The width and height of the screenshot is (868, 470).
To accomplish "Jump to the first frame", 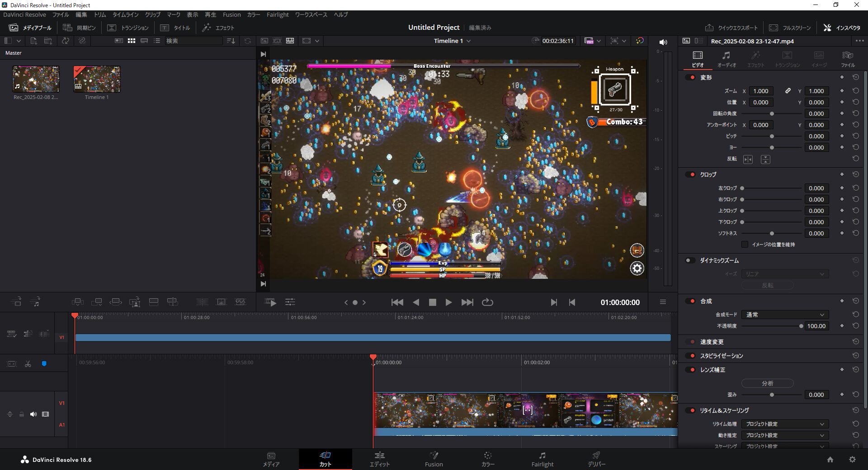I will click(397, 302).
